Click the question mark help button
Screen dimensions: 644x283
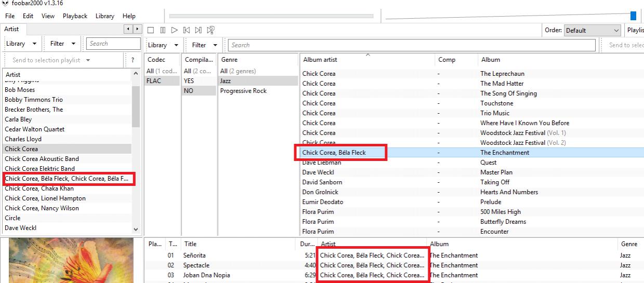pos(133,60)
